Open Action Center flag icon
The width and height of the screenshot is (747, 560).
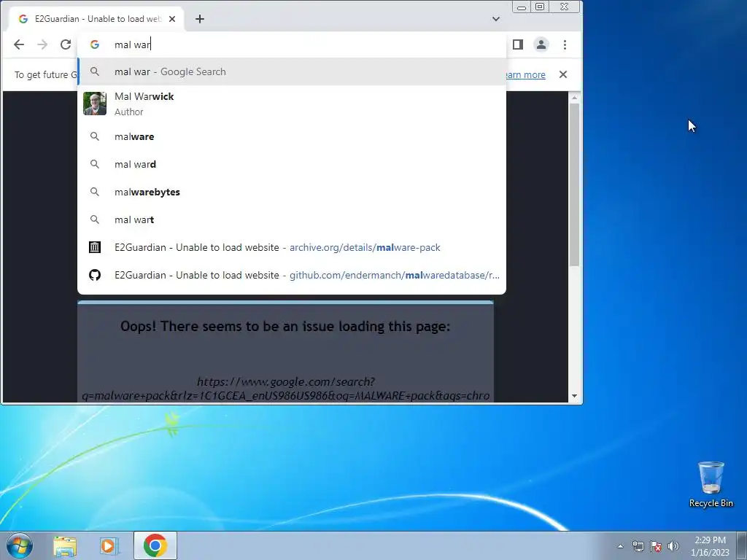click(656, 546)
